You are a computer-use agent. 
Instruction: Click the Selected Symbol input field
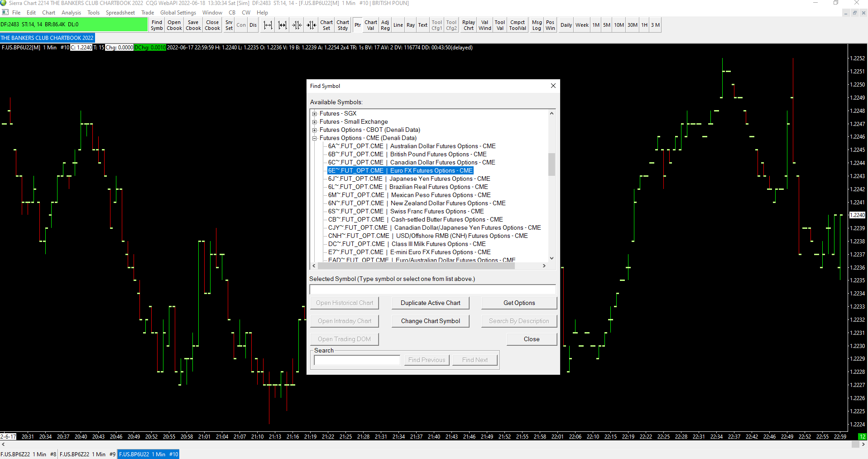(x=432, y=289)
